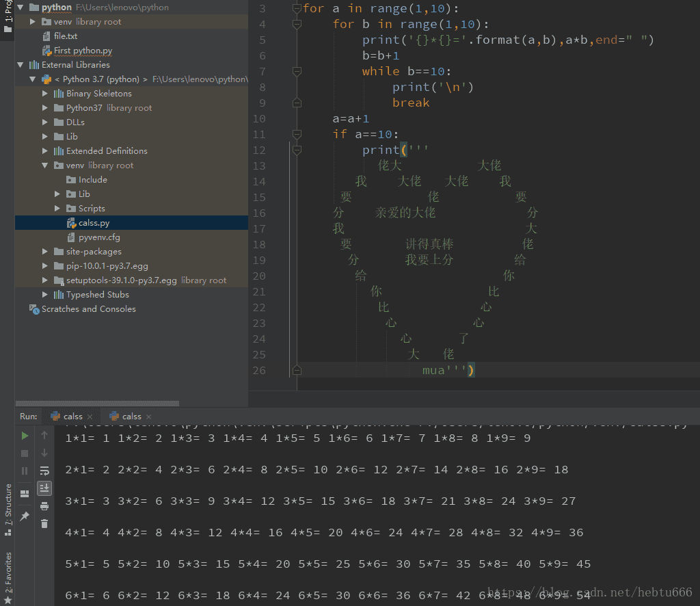Open the Project tool window side tab

point(8,17)
